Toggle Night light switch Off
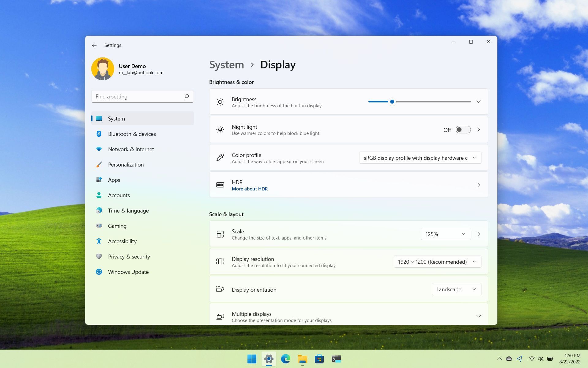588x368 pixels. click(463, 129)
